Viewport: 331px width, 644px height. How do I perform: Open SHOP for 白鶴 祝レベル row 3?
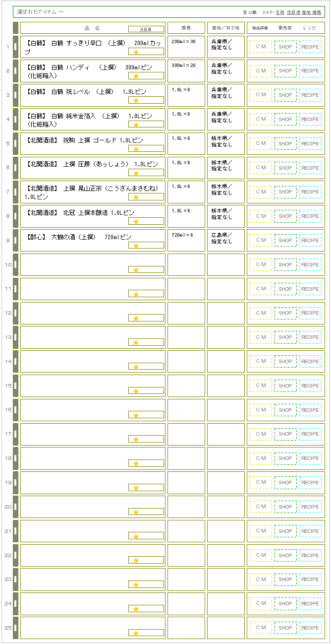click(285, 95)
